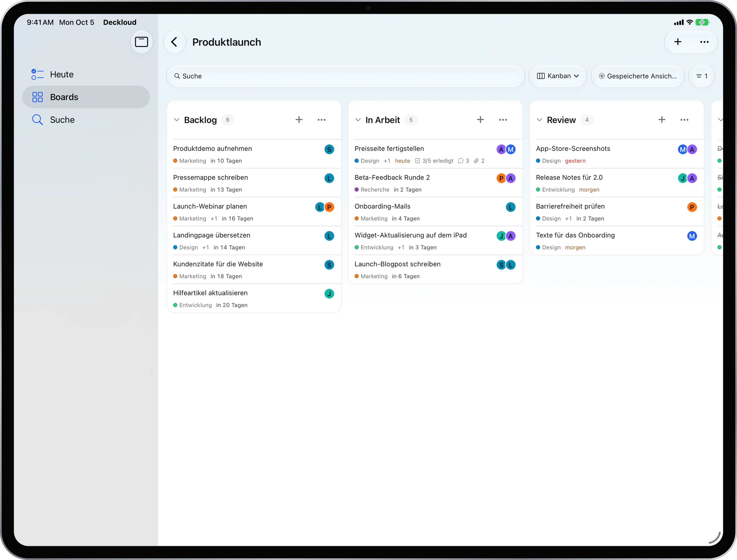Image resolution: width=737 pixels, height=560 pixels.
Task: Click the S avatar on Launch-Blogpost schreiben
Action: (501, 265)
